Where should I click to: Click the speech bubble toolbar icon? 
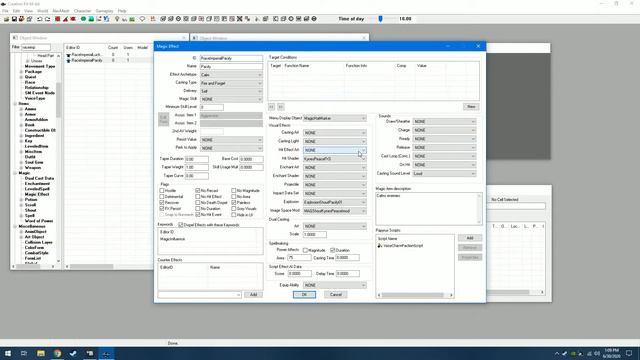tap(142, 19)
